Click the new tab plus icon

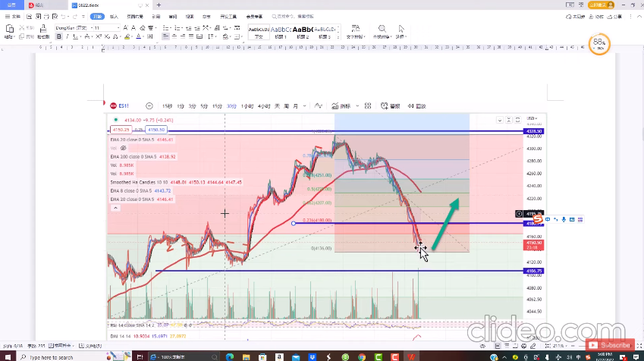click(x=159, y=5)
